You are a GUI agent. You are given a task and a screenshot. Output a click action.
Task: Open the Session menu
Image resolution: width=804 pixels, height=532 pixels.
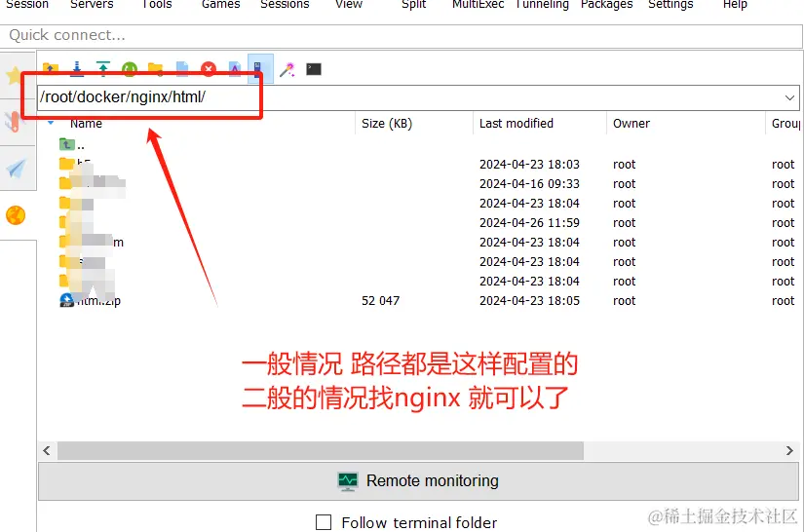[x=27, y=5]
